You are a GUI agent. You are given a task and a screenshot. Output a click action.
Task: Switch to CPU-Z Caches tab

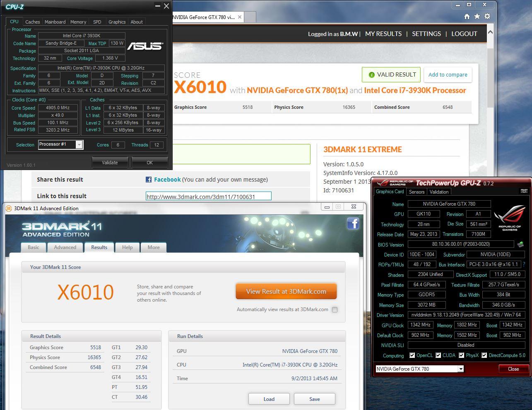click(33, 22)
